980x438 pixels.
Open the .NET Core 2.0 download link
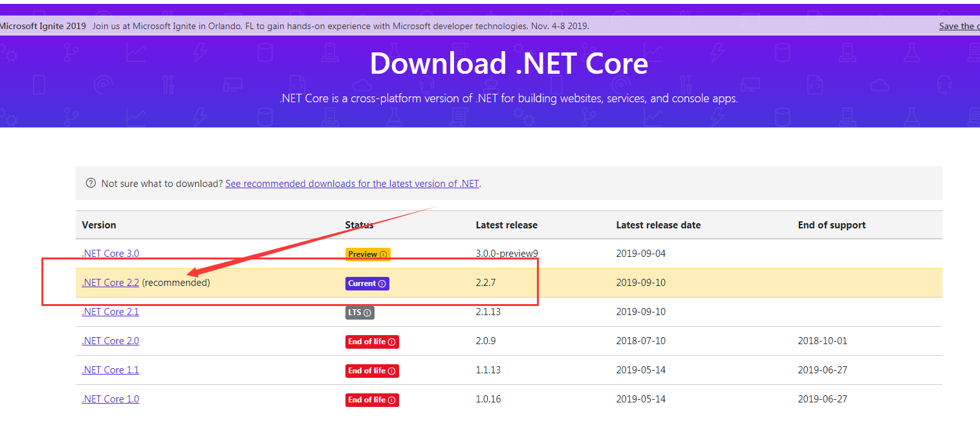pos(111,341)
